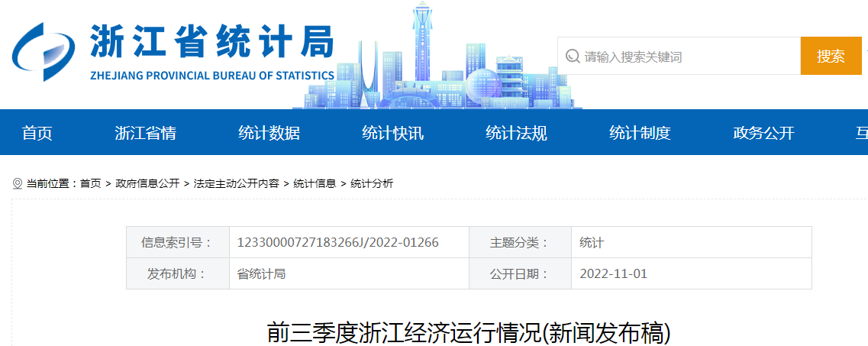
Task: Open the 浙江省情 navigation item
Action: [146, 133]
